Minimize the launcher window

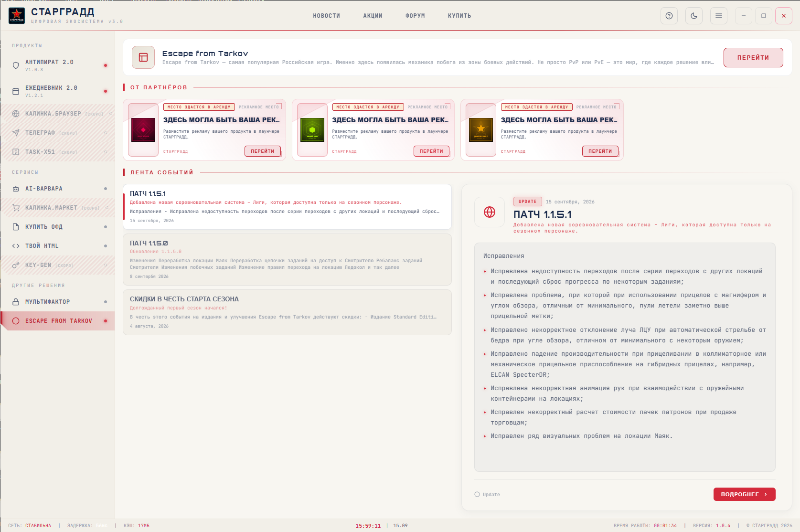(744, 16)
